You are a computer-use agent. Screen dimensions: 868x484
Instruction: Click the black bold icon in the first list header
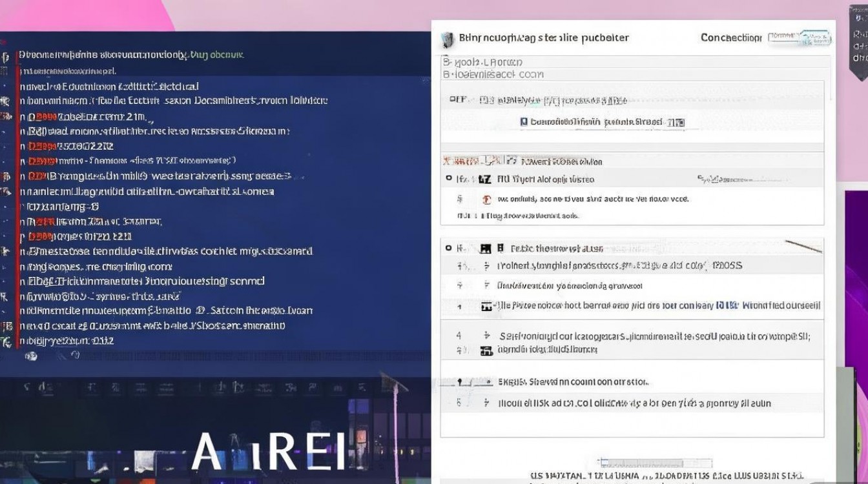485,179
